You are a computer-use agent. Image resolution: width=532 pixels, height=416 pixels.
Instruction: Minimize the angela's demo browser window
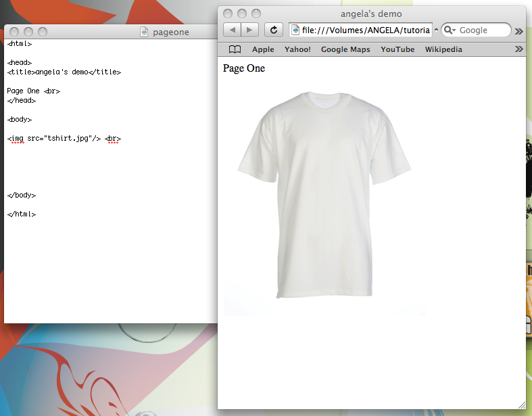[242, 14]
